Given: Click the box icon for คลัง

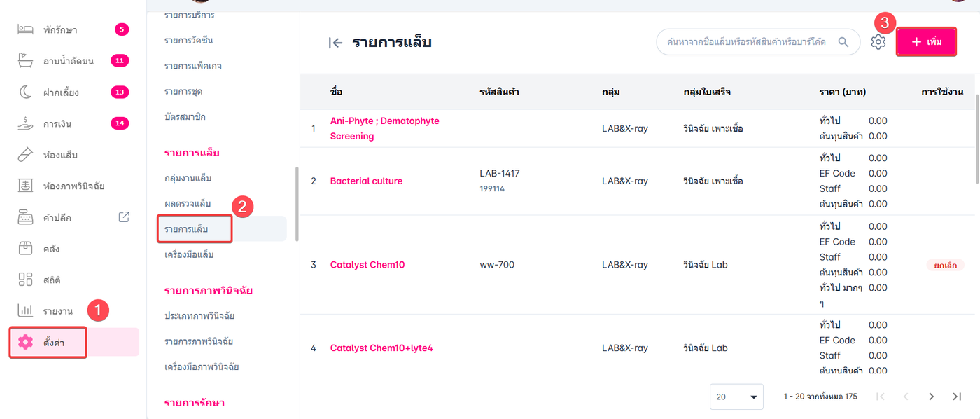Looking at the screenshot, I should [25, 249].
